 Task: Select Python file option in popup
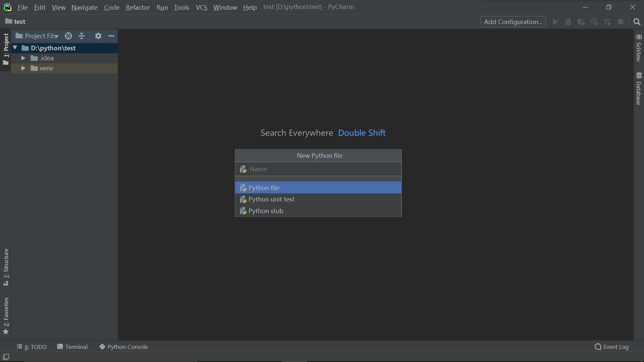[318, 188]
